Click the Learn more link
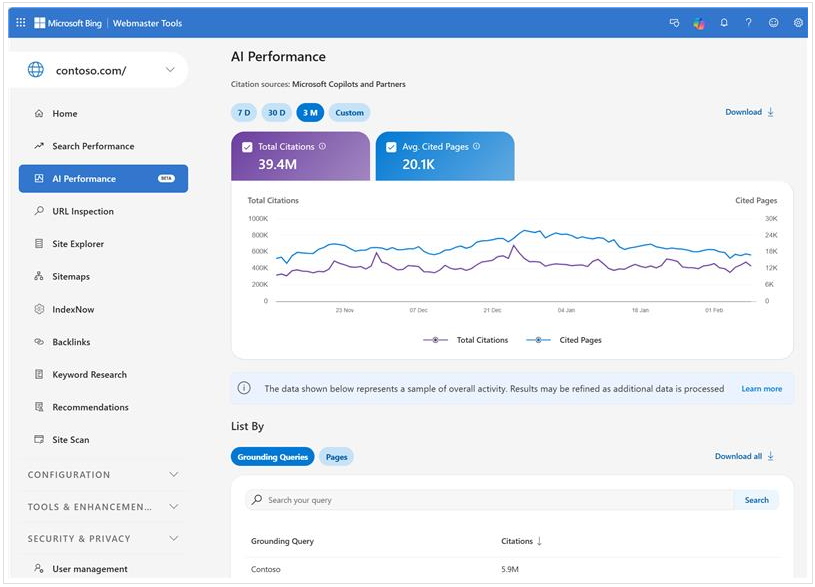The height and width of the screenshot is (587, 815). 761,389
